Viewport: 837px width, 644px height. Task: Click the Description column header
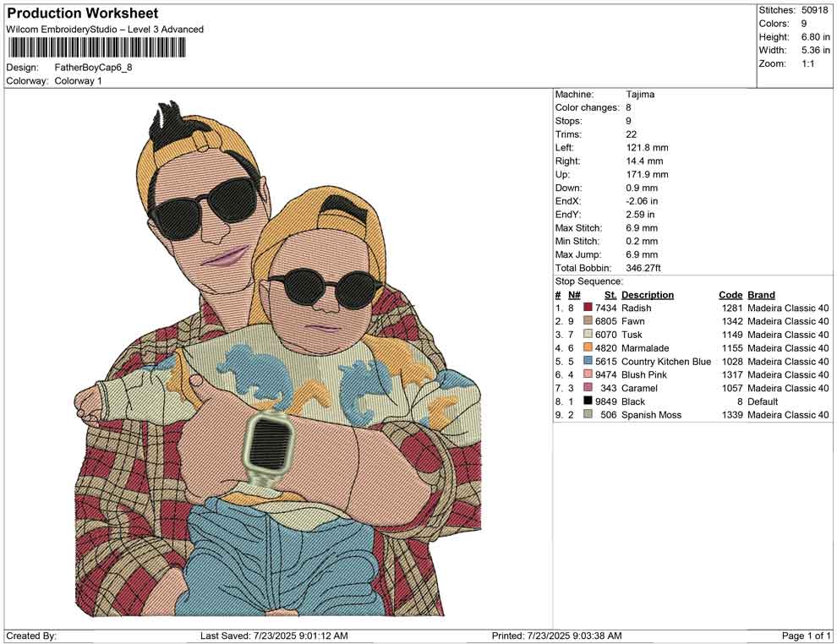pyautogui.click(x=647, y=295)
